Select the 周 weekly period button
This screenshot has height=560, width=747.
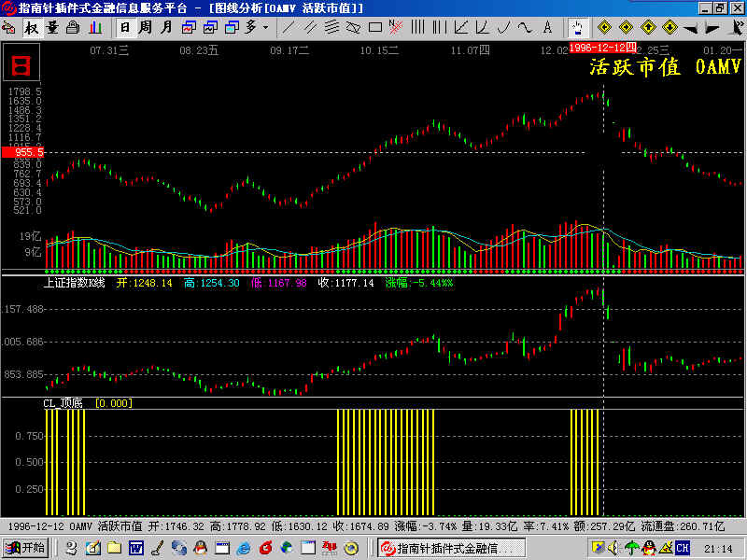coord(146,28)
